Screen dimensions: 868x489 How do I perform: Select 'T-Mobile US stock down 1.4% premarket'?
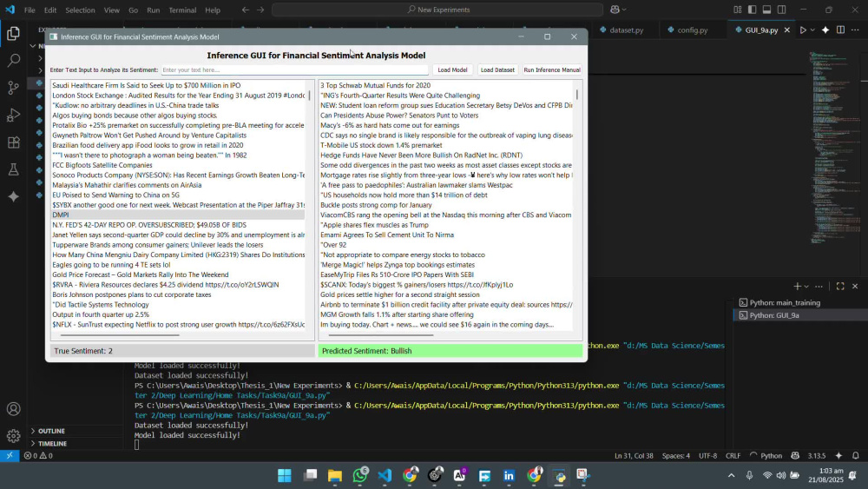[x=446, y=145]
